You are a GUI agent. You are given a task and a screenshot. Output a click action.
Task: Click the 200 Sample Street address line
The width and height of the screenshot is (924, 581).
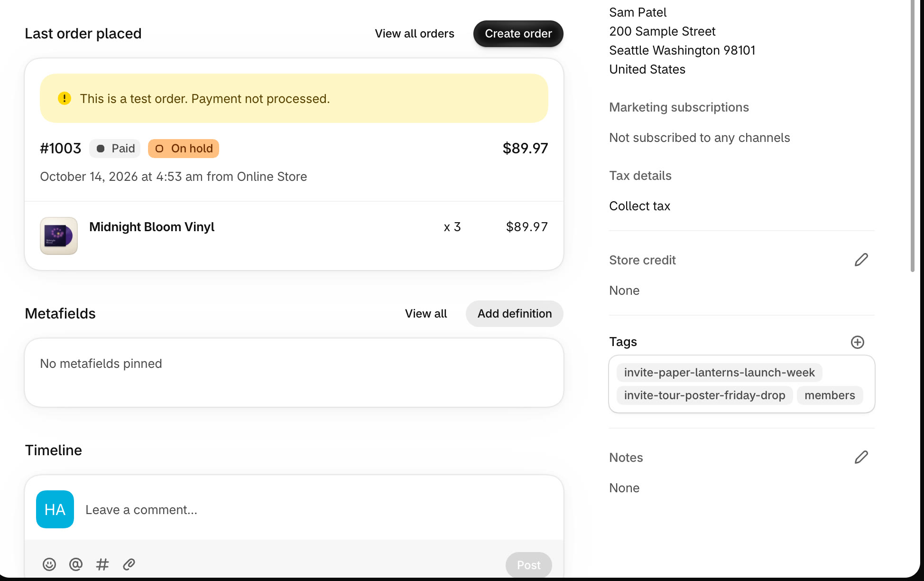[x=662, y=31]
